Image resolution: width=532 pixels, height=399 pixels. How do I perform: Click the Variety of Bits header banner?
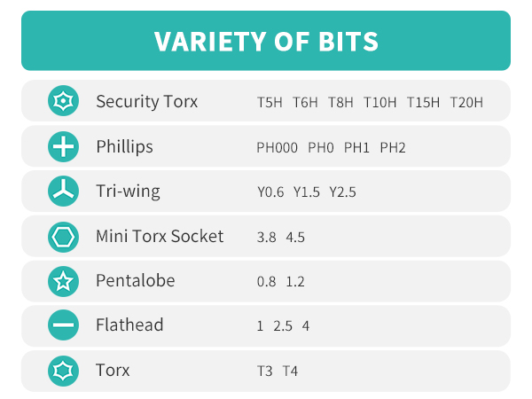click(x=266, y=41)
